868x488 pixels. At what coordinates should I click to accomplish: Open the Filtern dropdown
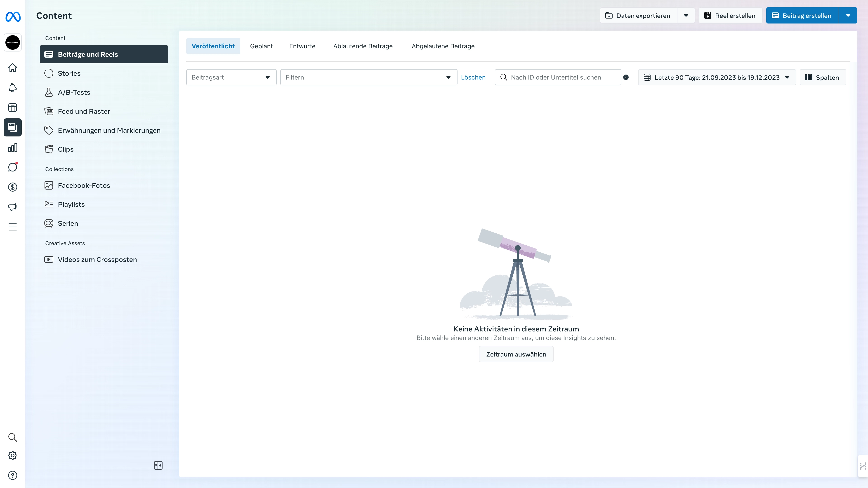(369, 77)
